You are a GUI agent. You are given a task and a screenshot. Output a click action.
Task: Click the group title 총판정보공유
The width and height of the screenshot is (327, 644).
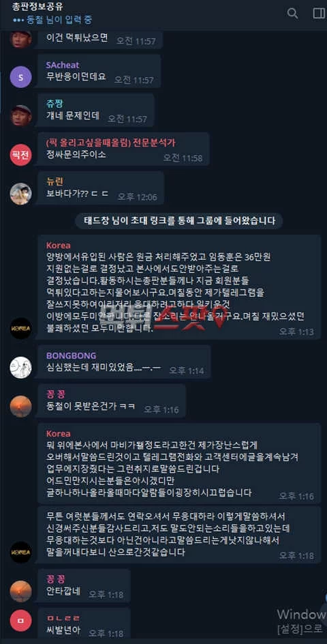coord(33,7)
